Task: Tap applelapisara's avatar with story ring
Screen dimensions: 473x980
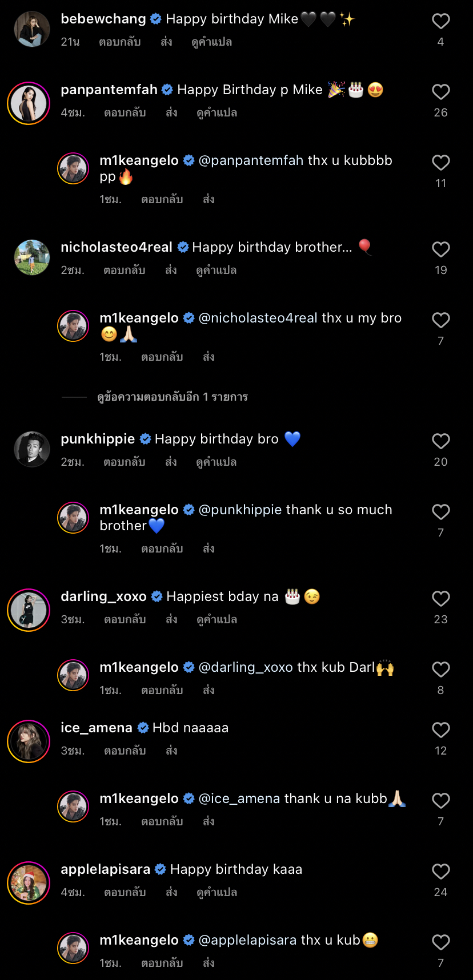Action: [x=29, y=883]
